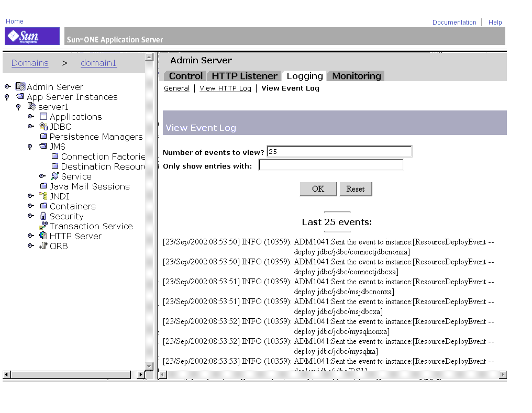The image size is (532, 413).
Task: Expand the JNDI tree node
Action: click(x=31, y=196)
